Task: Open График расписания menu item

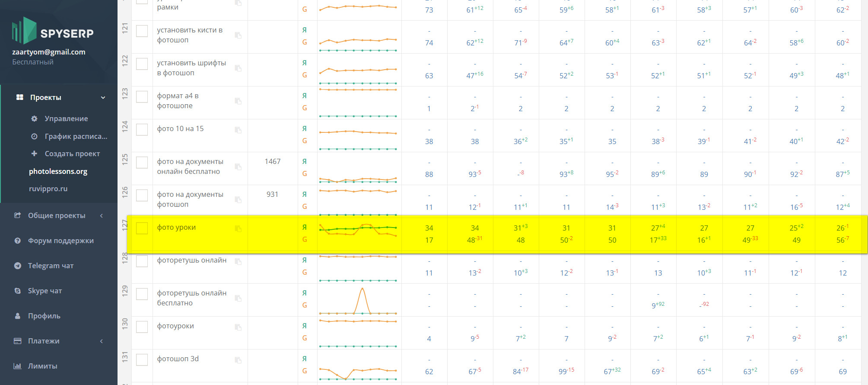Action: point(76,136)
